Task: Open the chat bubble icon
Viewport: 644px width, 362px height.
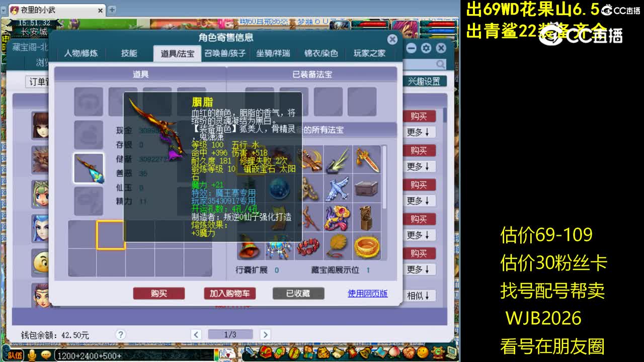Action: click(46, 355)
